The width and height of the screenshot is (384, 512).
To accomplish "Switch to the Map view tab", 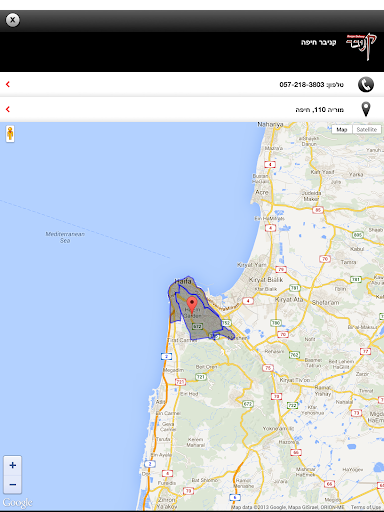I will [342, 129].
